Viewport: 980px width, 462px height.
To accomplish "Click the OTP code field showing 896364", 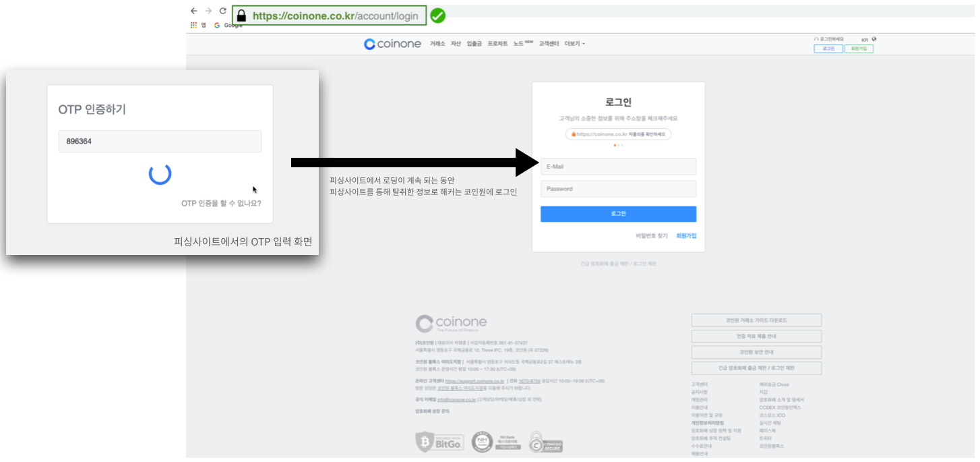I will click(x=160, y=142).
